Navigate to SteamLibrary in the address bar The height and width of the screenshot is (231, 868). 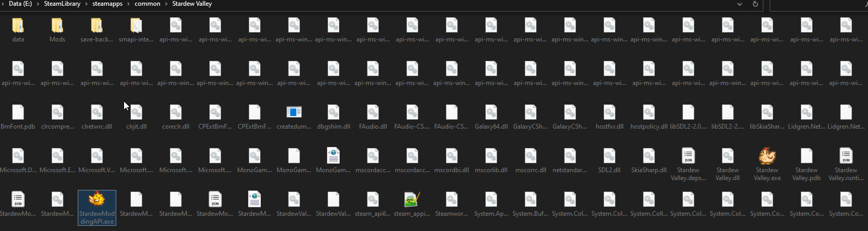click(62, 4)
